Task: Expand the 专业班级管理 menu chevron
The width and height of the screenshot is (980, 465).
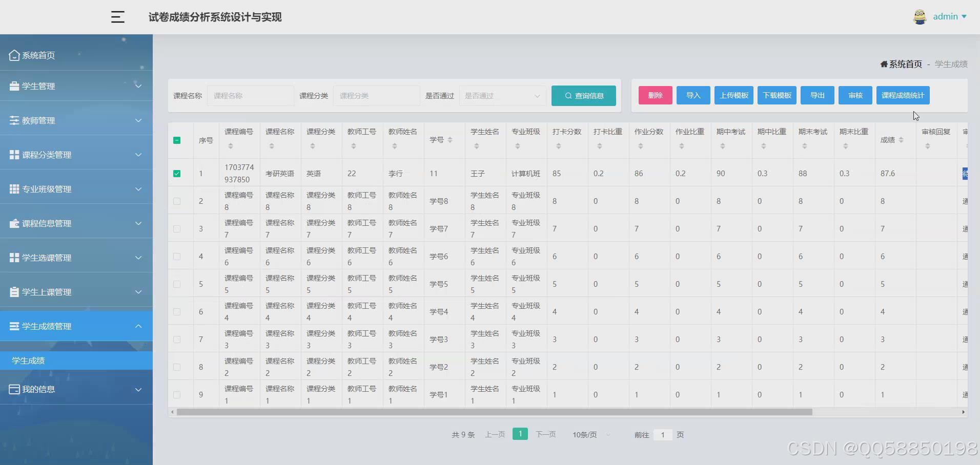Action: (x=138, y=189)
